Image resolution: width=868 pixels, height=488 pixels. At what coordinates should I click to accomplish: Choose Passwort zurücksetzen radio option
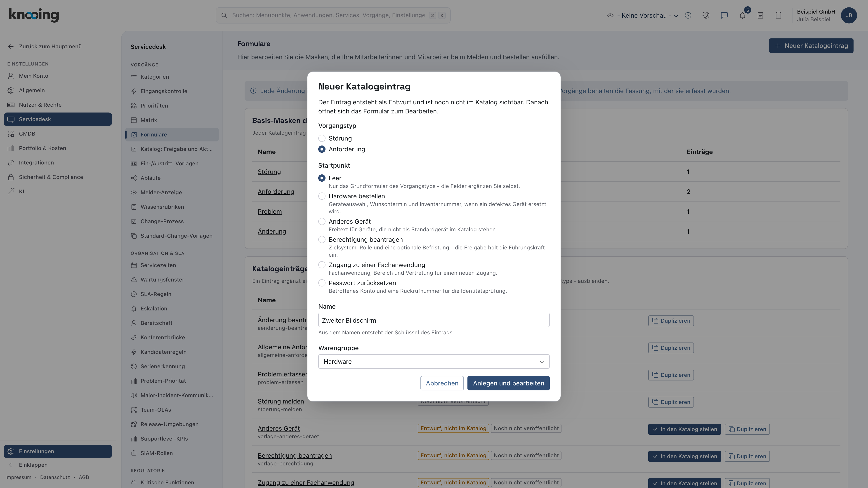(322, 283)
